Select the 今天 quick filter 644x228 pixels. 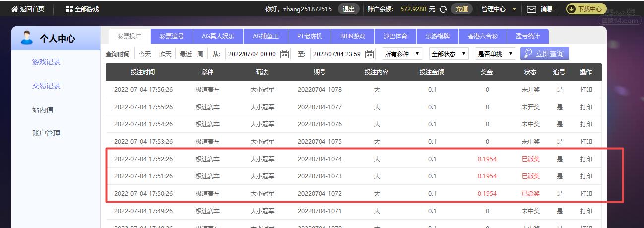coord(145,54)
